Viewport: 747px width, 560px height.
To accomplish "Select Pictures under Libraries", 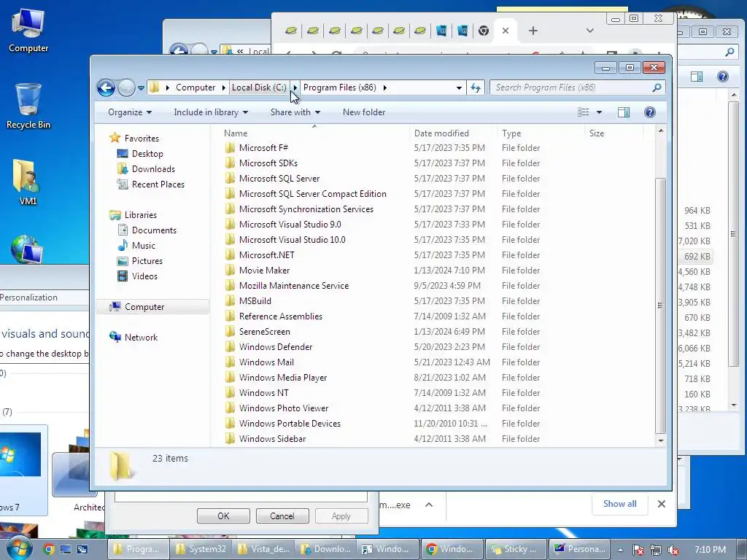I will (x=147, y=261).
